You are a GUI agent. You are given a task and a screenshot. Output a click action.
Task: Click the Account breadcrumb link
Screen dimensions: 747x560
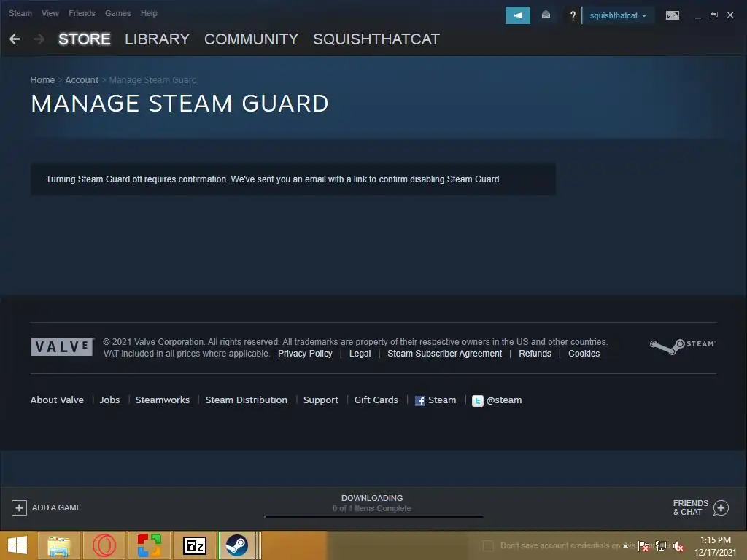point(82,80)
